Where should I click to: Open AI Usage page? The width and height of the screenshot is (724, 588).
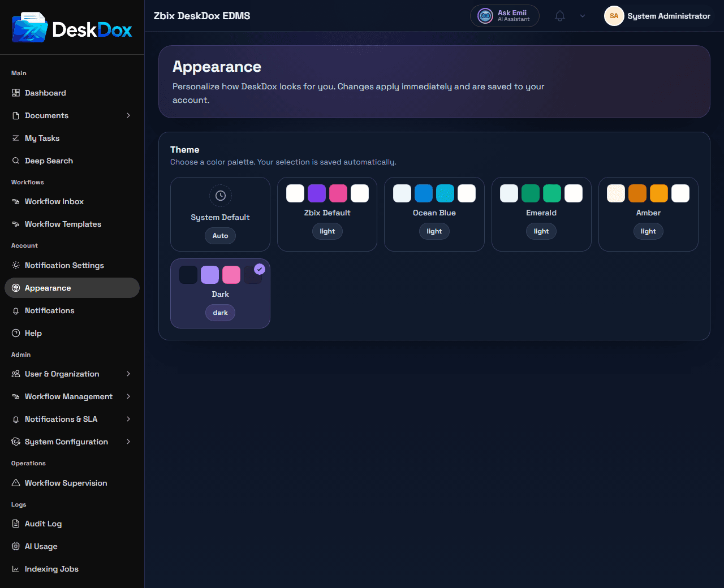tap(72, 546)
